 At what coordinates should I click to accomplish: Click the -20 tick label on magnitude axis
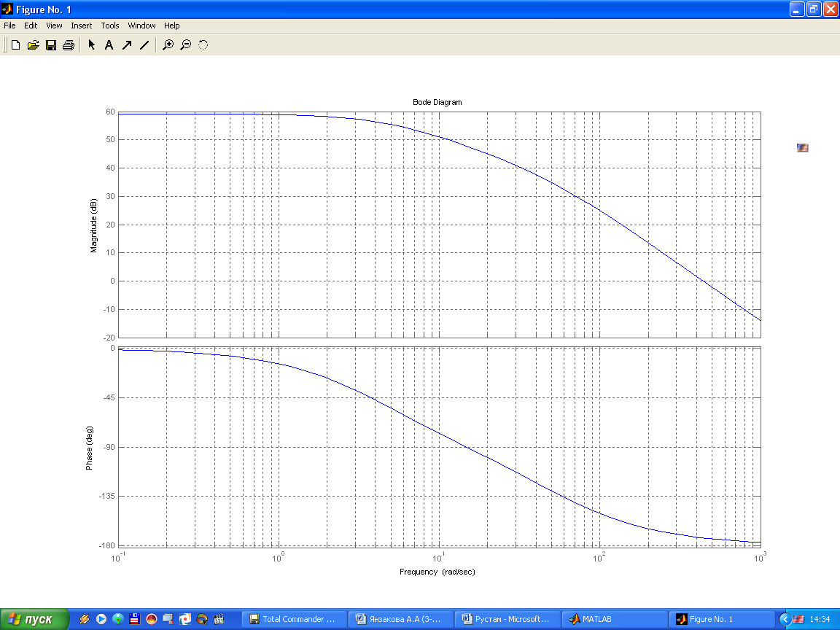(109, 338)
